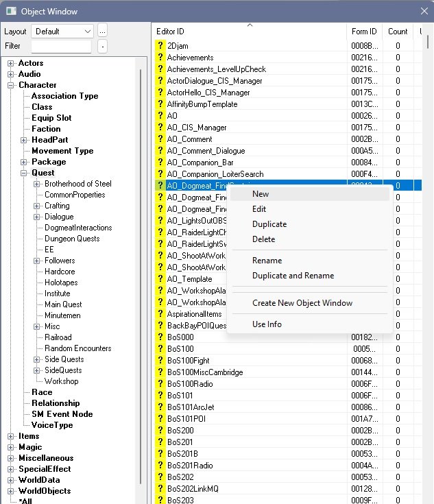This screenshot has height=504, width=434.
Task: Click the question mark icon beside Achievements
Action: [x=160, y=57]
